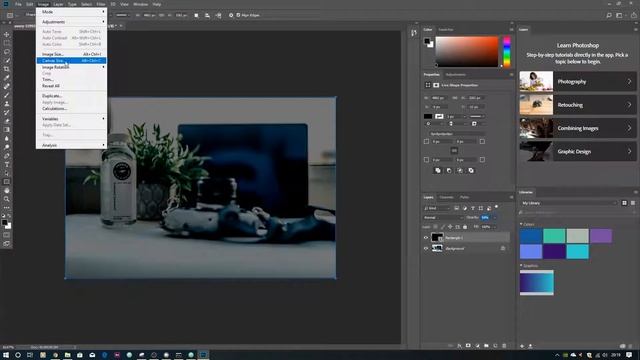Click the Subtract Front Shape pathfinder icon
This screenshot has height=360, width=640.
pos(449,171)
